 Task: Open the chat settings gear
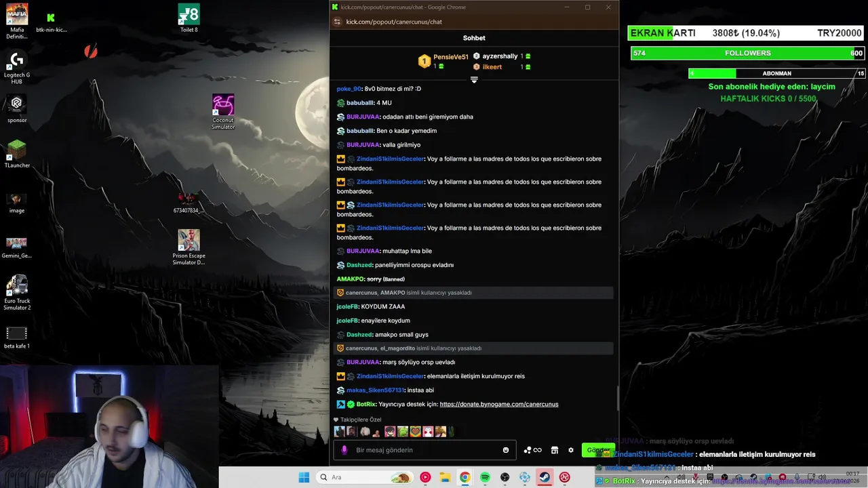pyautogui.click(x=571, y=450)
